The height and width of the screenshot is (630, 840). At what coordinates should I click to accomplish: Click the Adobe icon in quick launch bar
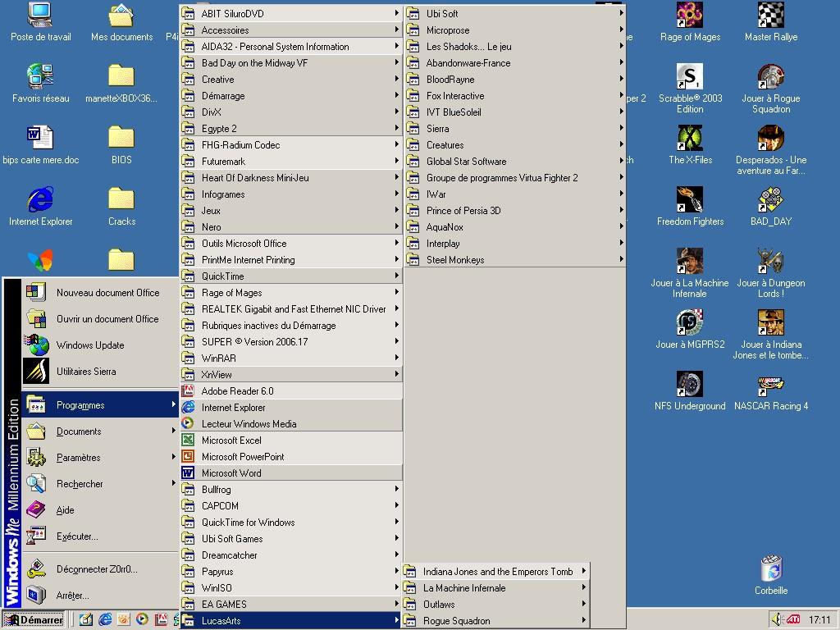161,619
